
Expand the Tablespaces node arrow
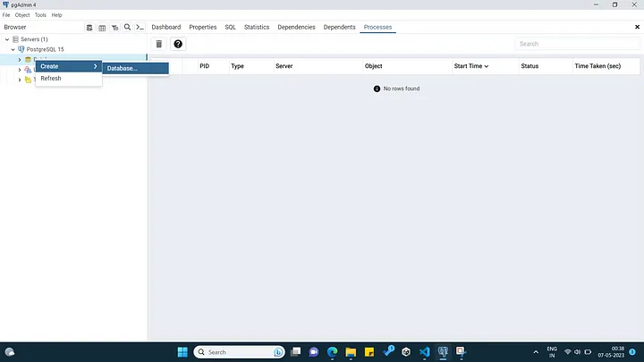[20, 80]
